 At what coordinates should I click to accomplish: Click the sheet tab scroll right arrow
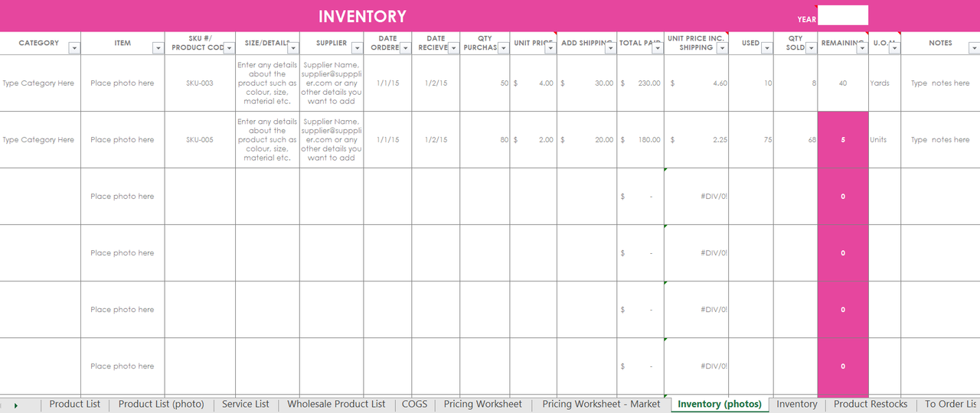(x=16, y=405)
